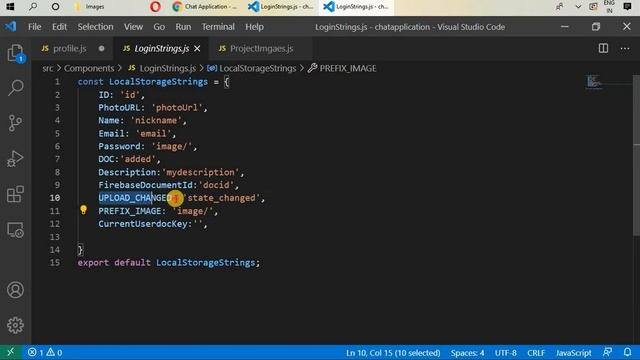Show errors and warnings in status bar

pos(45,352)
